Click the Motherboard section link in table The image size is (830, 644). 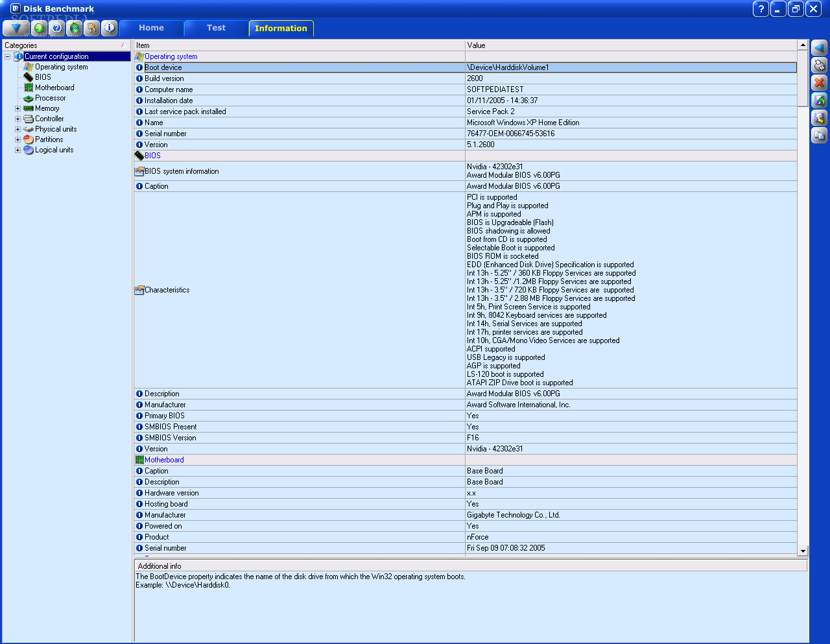point(164,460)
